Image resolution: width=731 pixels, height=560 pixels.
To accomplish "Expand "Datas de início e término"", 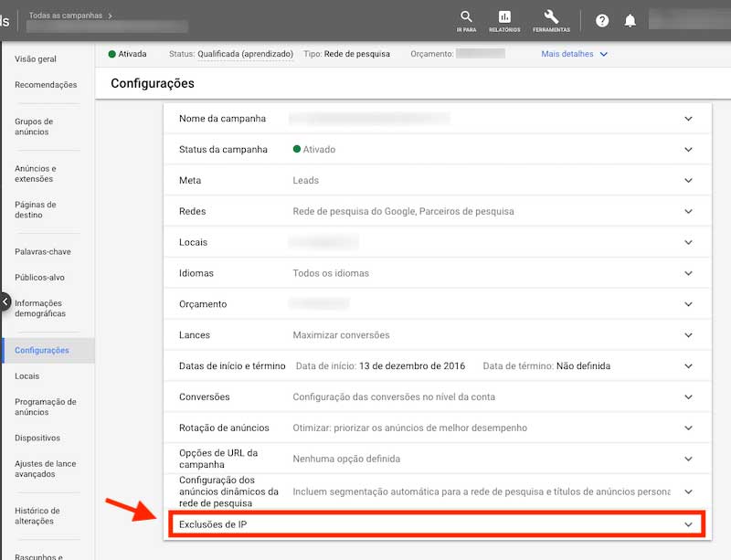I will (x=429, y=365).
